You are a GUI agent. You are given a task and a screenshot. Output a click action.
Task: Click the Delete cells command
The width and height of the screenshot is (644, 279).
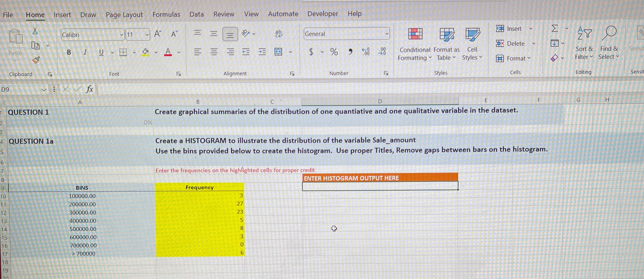[x=515, y=43]
